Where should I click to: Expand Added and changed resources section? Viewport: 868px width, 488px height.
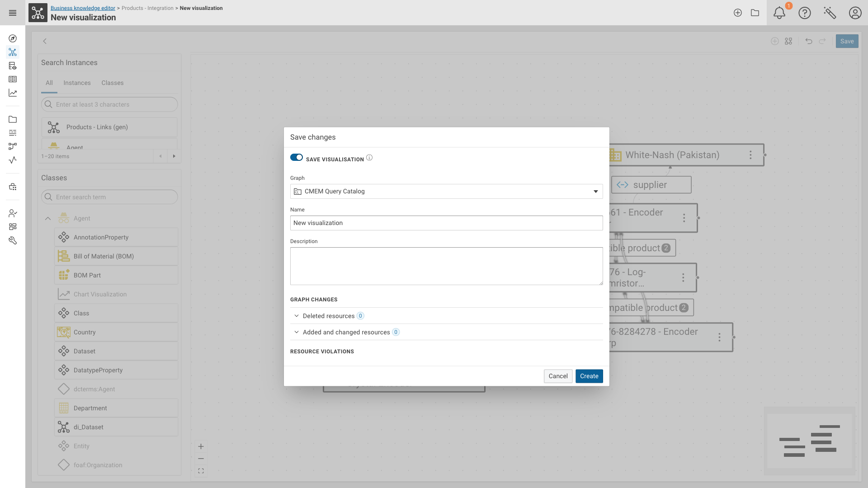click(446, 332)
